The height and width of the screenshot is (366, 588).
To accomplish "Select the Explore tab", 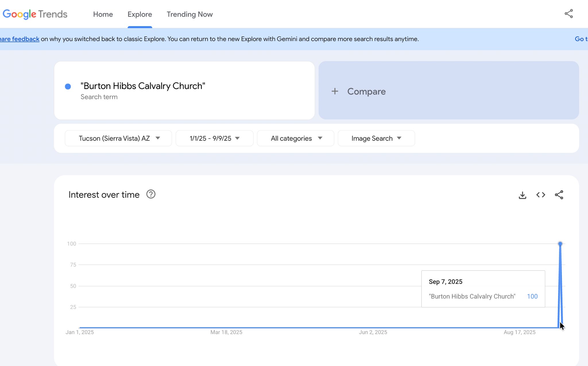I will (140, 14).
